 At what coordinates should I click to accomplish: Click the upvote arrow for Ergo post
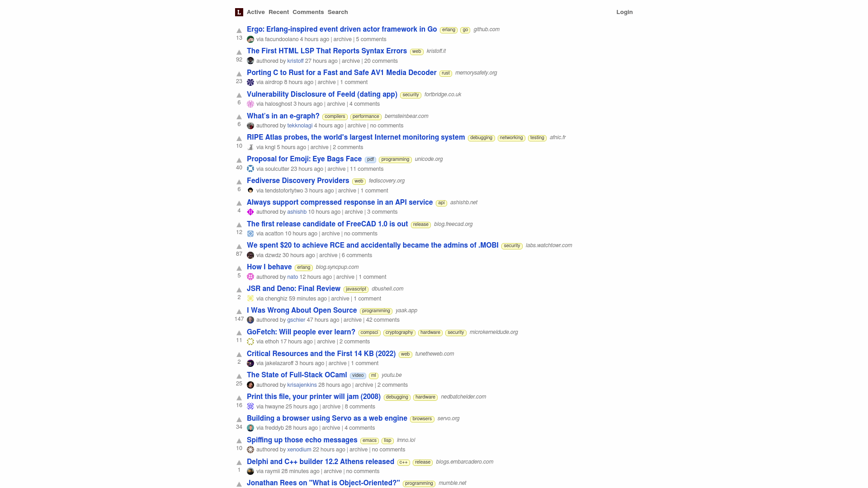click(239, 30)
